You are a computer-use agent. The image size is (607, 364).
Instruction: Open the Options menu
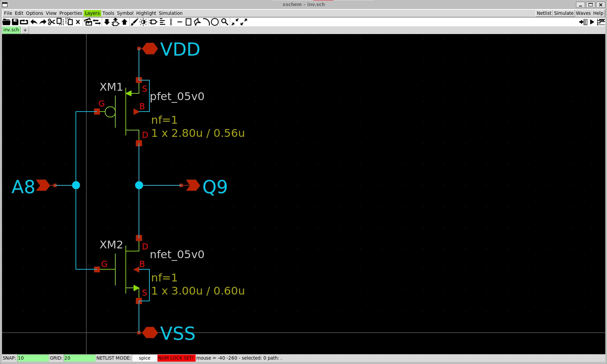click(34, 13)
